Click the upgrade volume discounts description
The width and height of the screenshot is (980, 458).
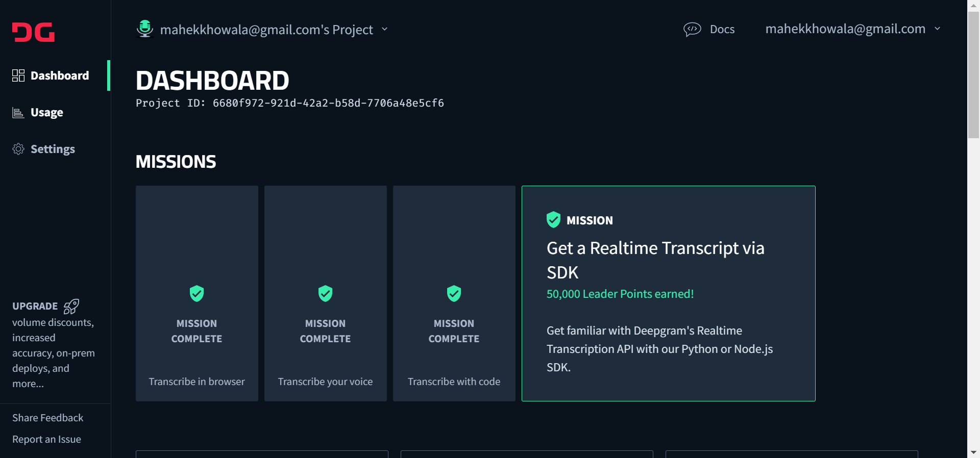pos(54,353)
